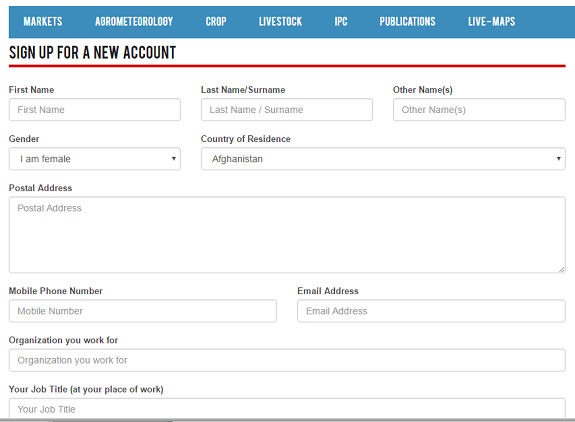The height and width of the screenshot is (422, 575).
Task: Open the Agrometeorology section
Action: coord(134,22)
